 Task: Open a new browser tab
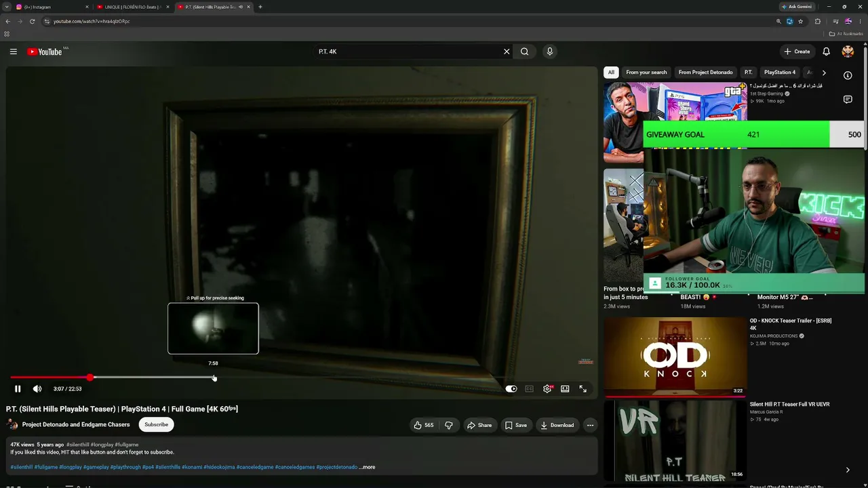pos(260,7)
